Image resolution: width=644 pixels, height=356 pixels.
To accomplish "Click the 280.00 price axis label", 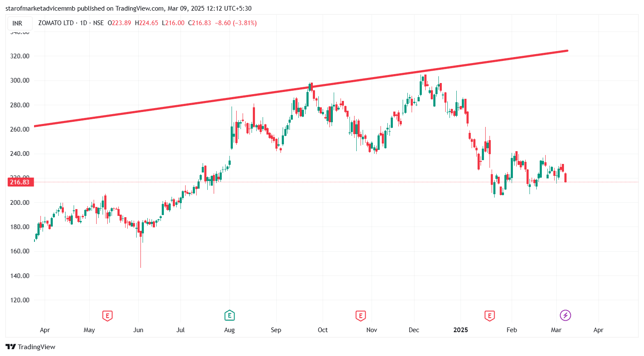I will [x=20, y=105].
